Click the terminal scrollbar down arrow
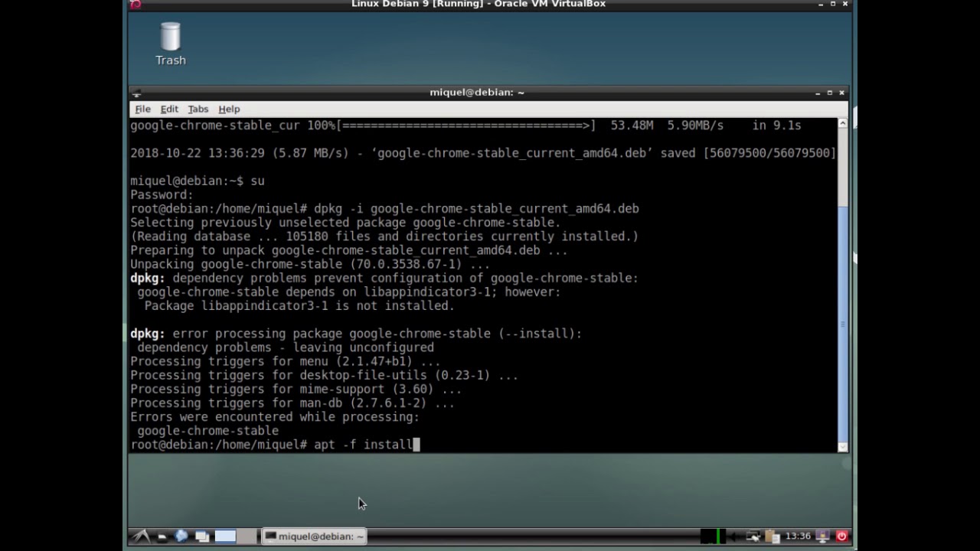This screenshot has height=551, width=980. pos(843,447)
